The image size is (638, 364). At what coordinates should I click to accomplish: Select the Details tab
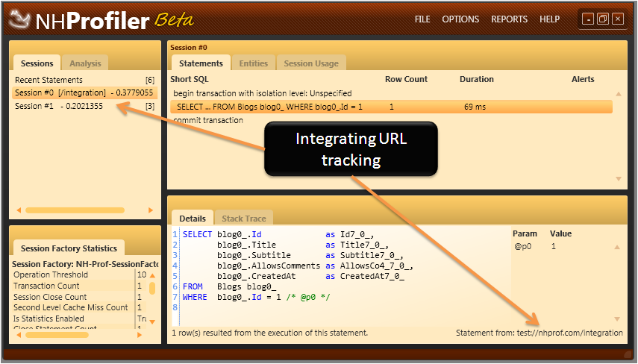193,219
